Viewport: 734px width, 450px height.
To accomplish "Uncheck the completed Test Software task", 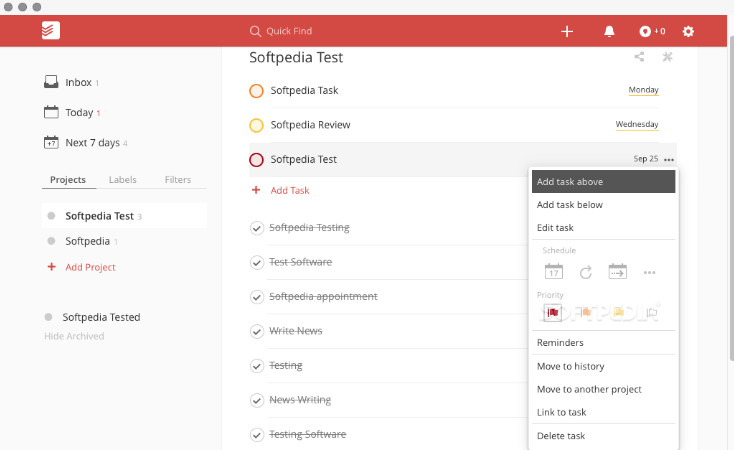I will click(256, 262).
